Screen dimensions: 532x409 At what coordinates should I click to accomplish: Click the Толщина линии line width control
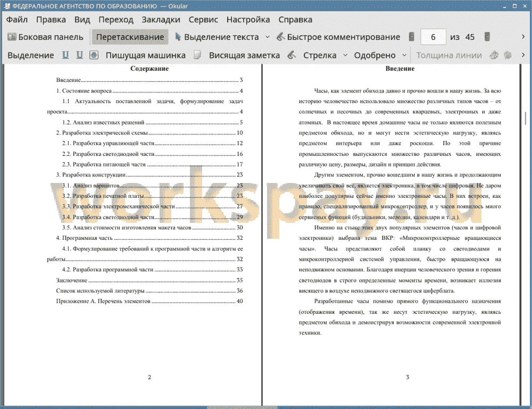tap(449, 55)
